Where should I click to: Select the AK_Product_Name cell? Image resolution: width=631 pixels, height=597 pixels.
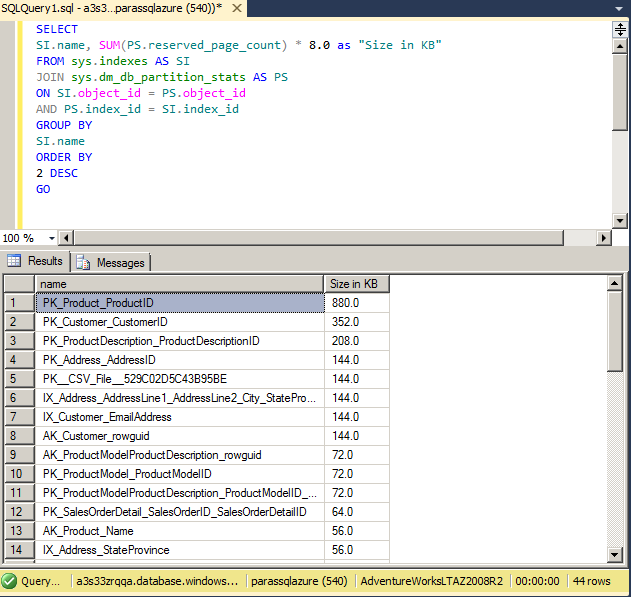click(180, 531)
